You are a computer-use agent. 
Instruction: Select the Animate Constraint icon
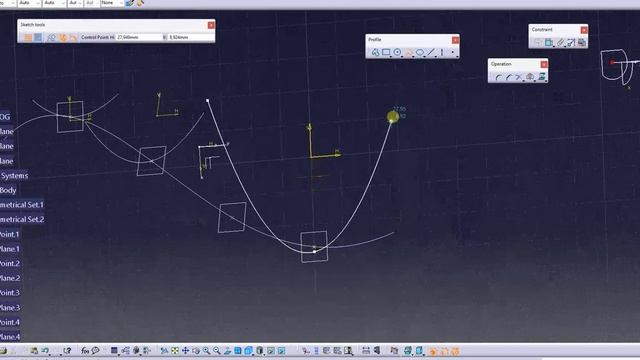coord(571,42)
